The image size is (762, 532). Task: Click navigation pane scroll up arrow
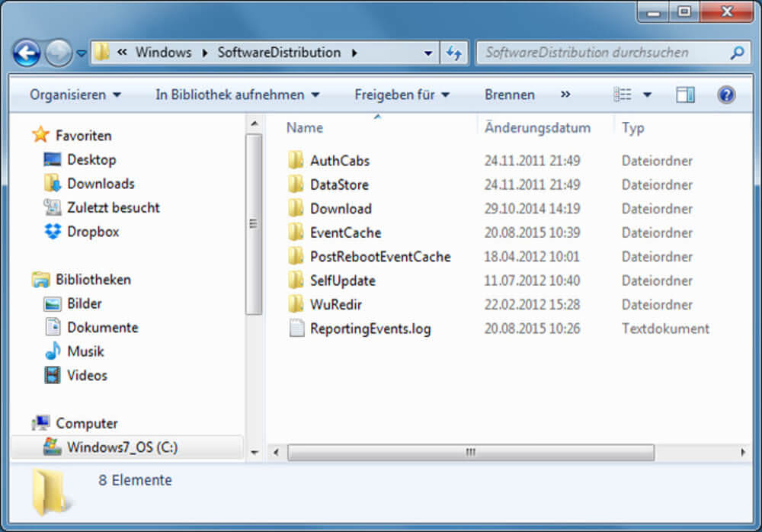255,124
